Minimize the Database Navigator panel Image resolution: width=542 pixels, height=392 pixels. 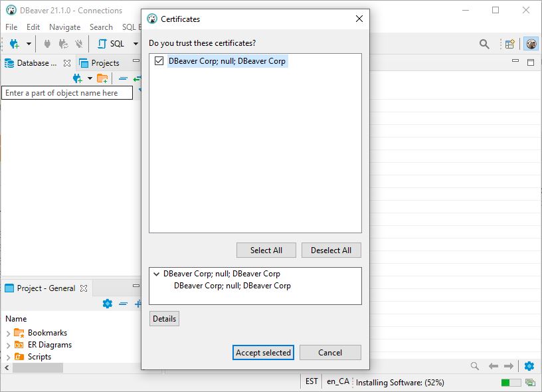pos(136,61)
